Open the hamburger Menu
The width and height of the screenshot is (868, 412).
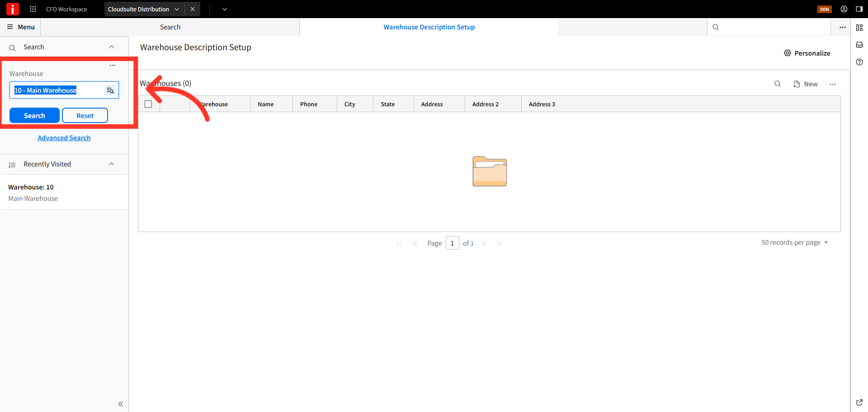[21, 27]
